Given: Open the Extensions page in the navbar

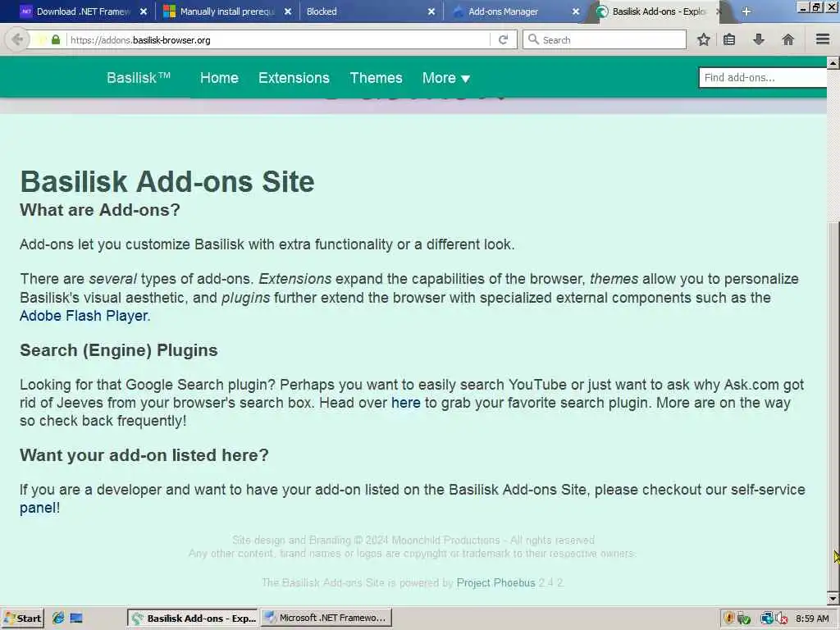Looking at the screenshot, I should 294,78.
